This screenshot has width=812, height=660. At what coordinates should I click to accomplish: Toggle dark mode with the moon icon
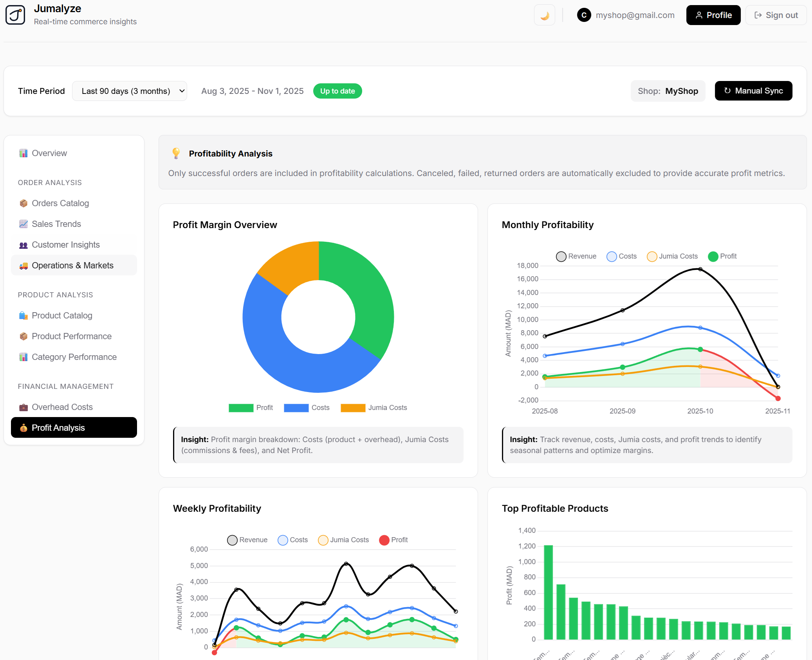(545, 14)
